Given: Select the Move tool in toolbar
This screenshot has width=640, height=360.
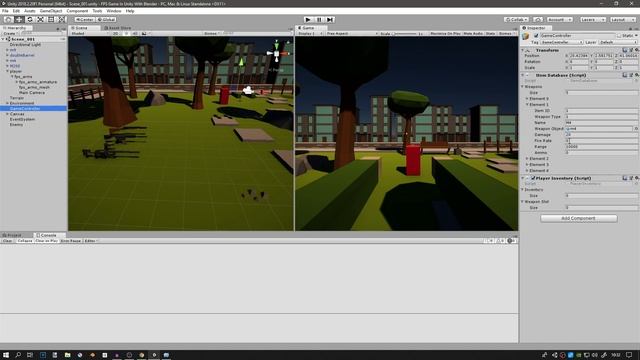Looking at the screenshot, I should click(19, 19).
